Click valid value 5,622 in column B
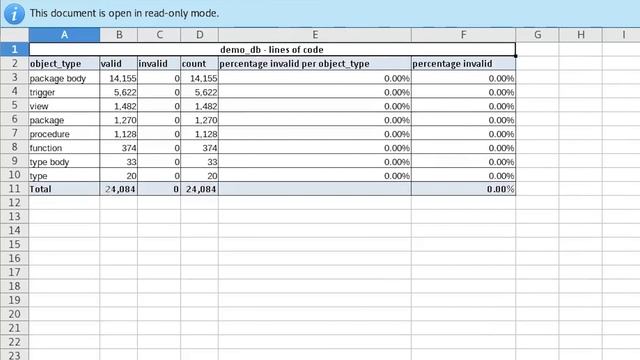640x360 pixels. tap(119, 92)
